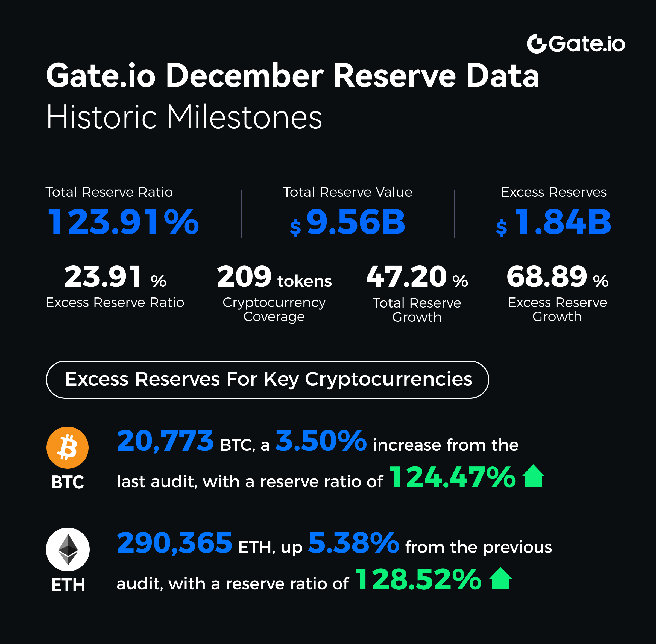This screenshot has height=644, width=656.
Task: Click the green 124.47% reserve ratio
Action: [x=453, y=477]
